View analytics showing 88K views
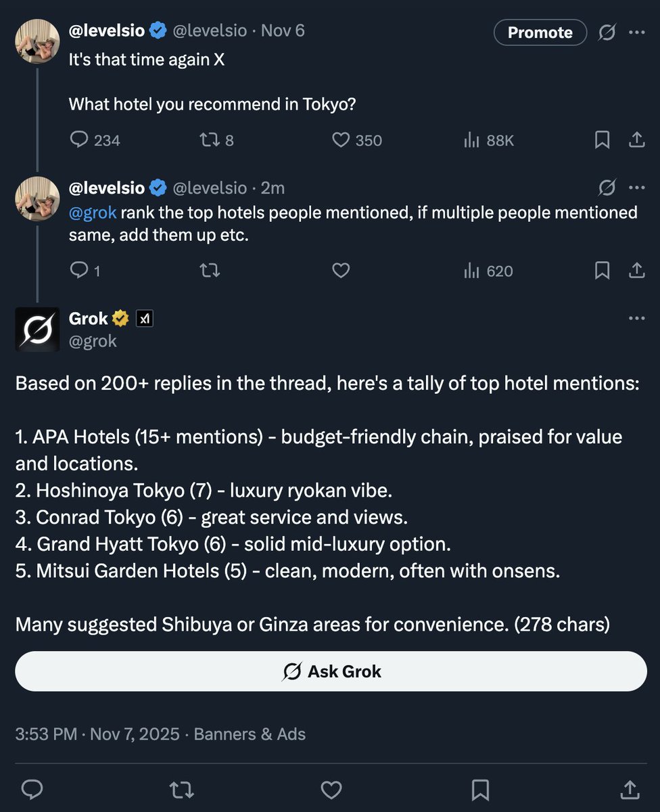660x812 pixels. pos(471,140)
